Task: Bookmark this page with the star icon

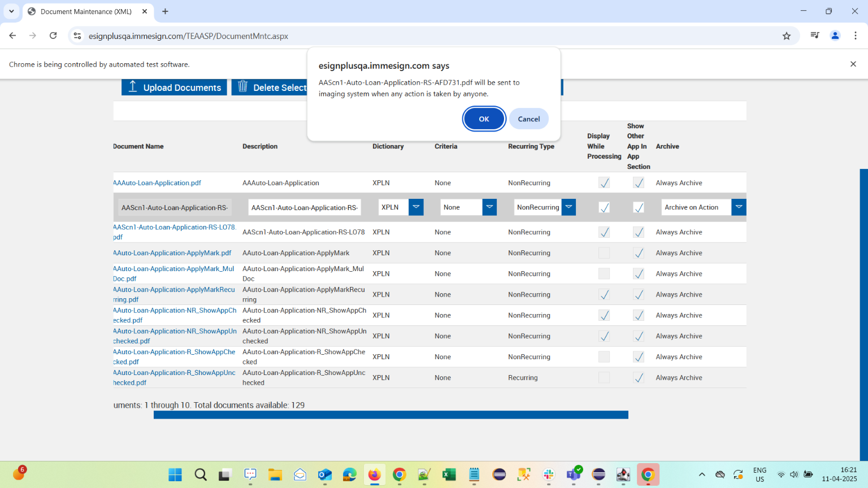Action: click(x=787, y=36)
